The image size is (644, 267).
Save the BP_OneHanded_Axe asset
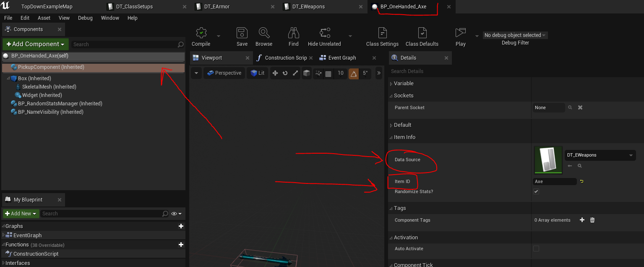click(242, 37)
